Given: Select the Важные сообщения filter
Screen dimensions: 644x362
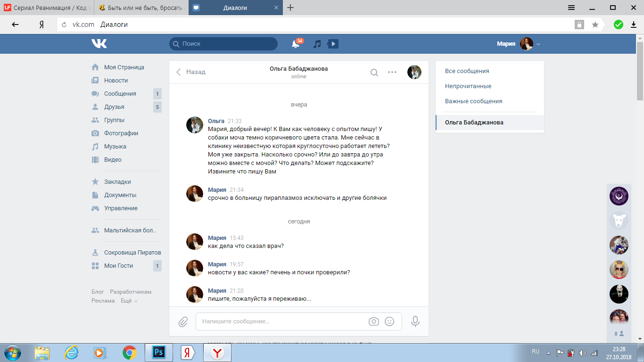Looking at the screenshot, I should coord(473,101).
